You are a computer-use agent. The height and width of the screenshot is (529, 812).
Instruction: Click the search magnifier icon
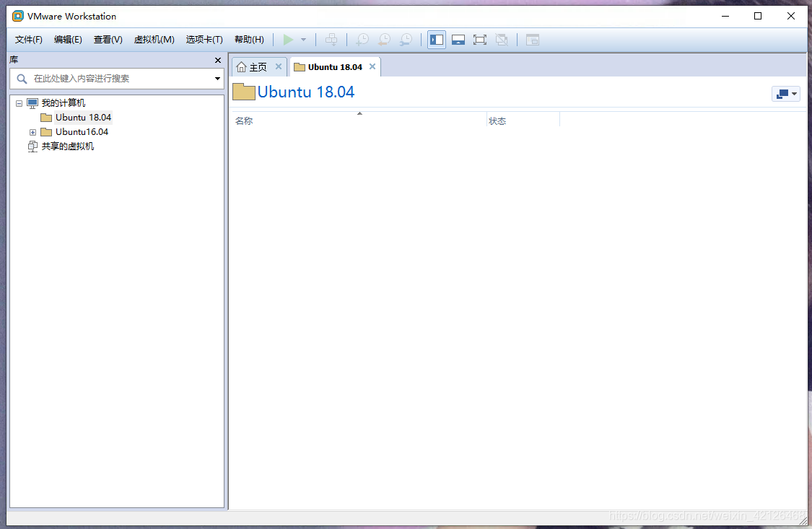[x=22, y=79]
